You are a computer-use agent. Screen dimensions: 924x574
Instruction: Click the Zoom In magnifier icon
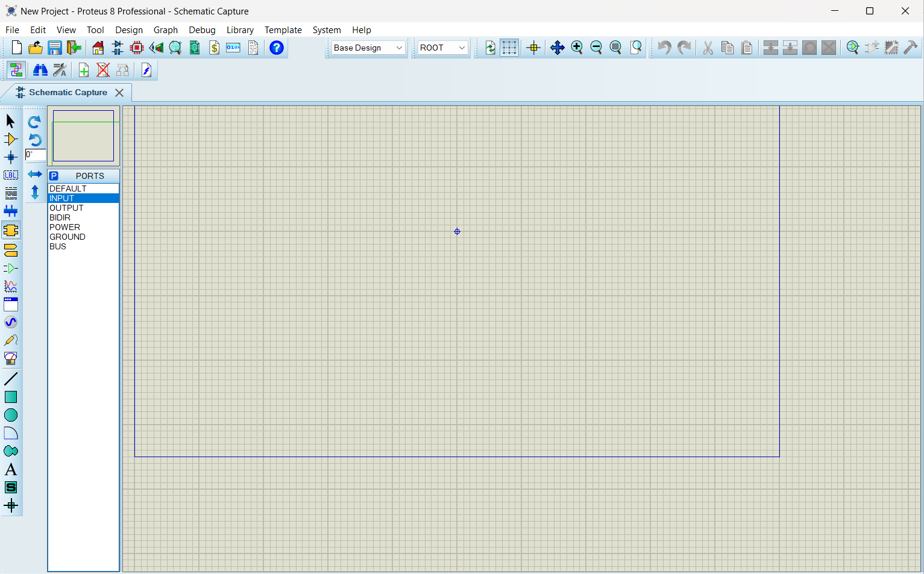coord(577,48)
